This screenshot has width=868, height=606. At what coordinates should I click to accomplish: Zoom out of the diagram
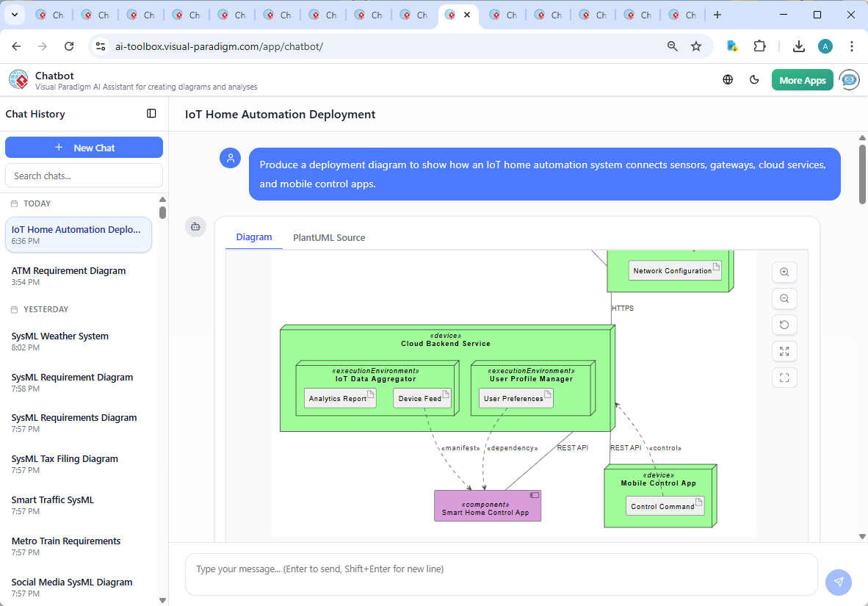pos(784,299)
